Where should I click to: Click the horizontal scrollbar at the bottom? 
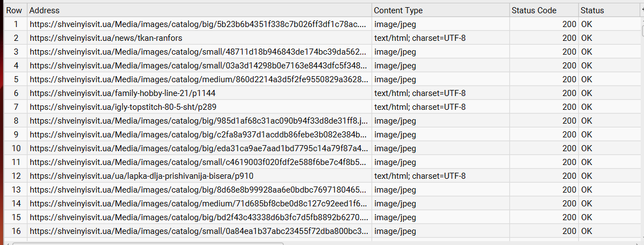(148, 244)
